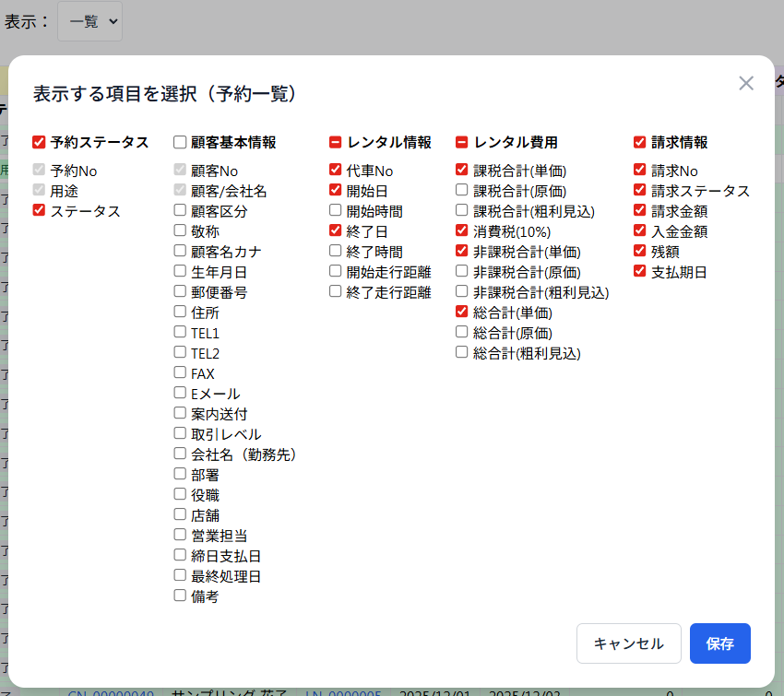Image resolution: width=784 pixels, height=696 pixels.
Task: Uncheck the 支払期日 checkbox
Action: [640, 271]
